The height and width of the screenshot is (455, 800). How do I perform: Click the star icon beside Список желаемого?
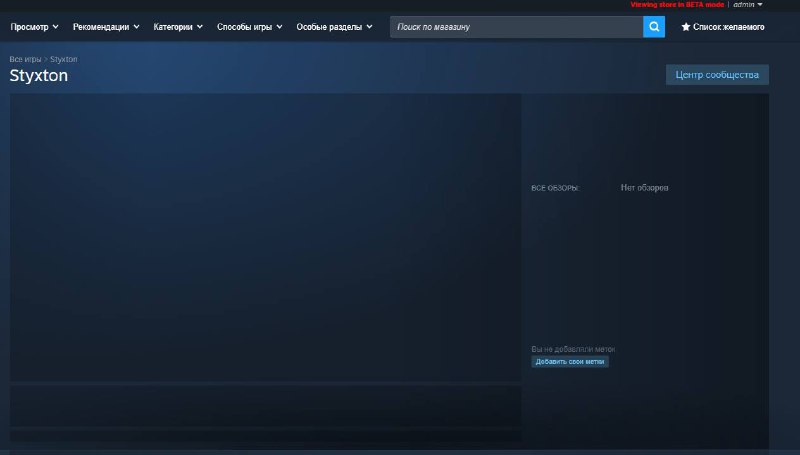coord(686,27)
